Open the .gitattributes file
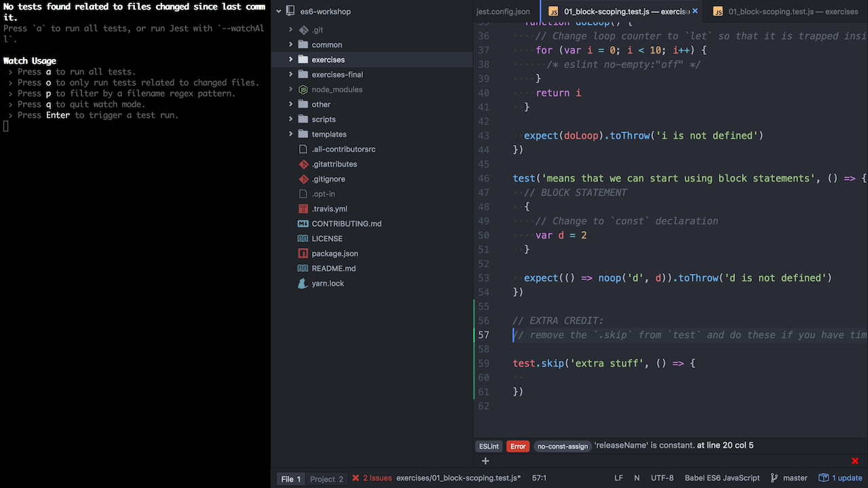Image resolution: width=868 pixels, height=488 pixels. (334, 164)
